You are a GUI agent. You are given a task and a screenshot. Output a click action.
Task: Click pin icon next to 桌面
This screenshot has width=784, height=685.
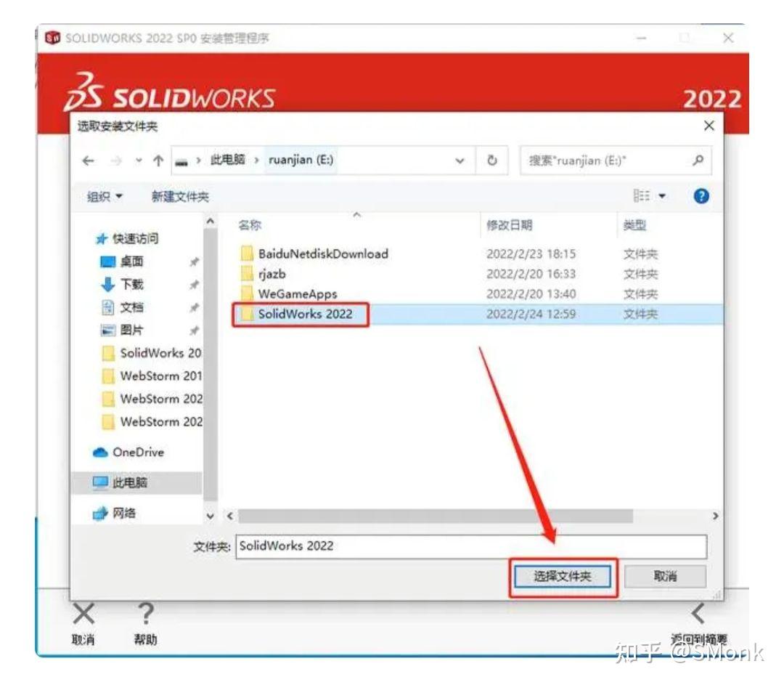pyautogui.click(x=194, y=262)
